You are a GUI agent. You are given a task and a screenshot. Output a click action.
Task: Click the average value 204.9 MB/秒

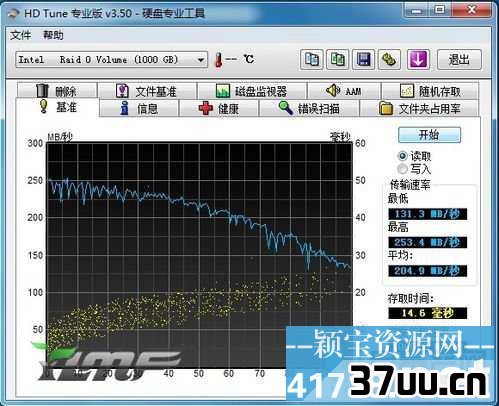[427, 271]
